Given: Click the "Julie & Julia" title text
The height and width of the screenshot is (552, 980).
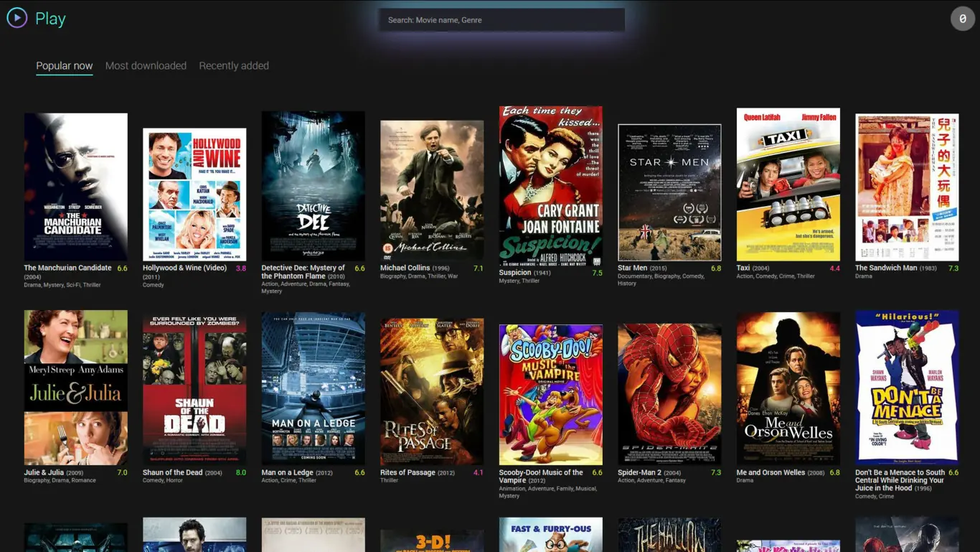Looking at the screenshot, I should [44, 472].
